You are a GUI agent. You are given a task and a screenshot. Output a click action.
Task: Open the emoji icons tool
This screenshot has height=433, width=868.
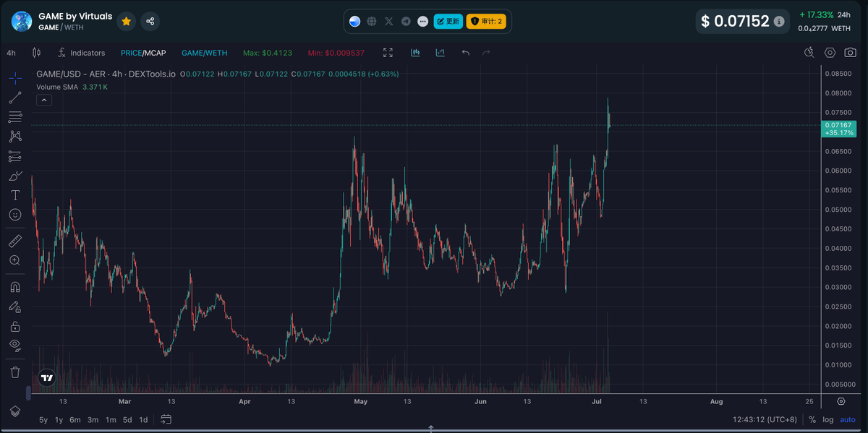point(15,215)
